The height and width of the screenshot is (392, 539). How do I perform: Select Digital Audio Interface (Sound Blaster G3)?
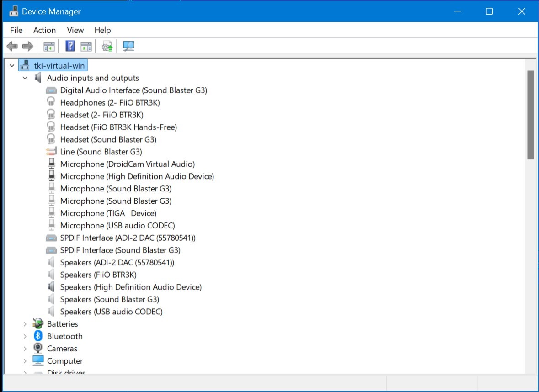point(133,90)
